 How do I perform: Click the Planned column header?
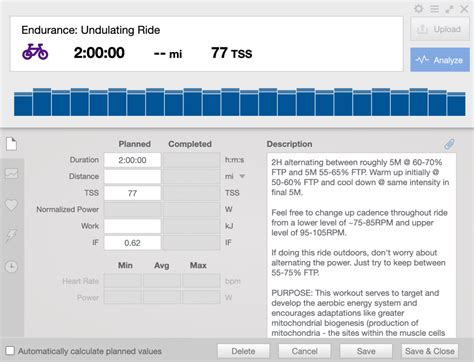point(135,144)
